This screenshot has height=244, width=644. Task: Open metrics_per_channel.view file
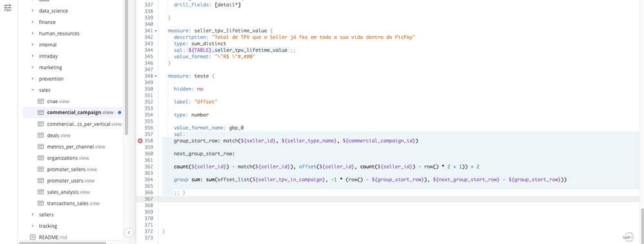pyautogui.click(x=76, y=147)
